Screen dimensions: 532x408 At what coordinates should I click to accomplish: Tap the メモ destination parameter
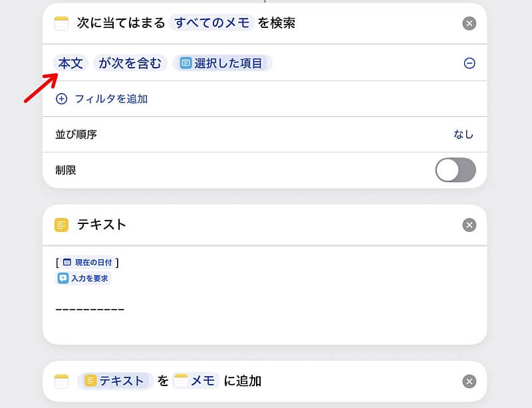coord(196,381)
